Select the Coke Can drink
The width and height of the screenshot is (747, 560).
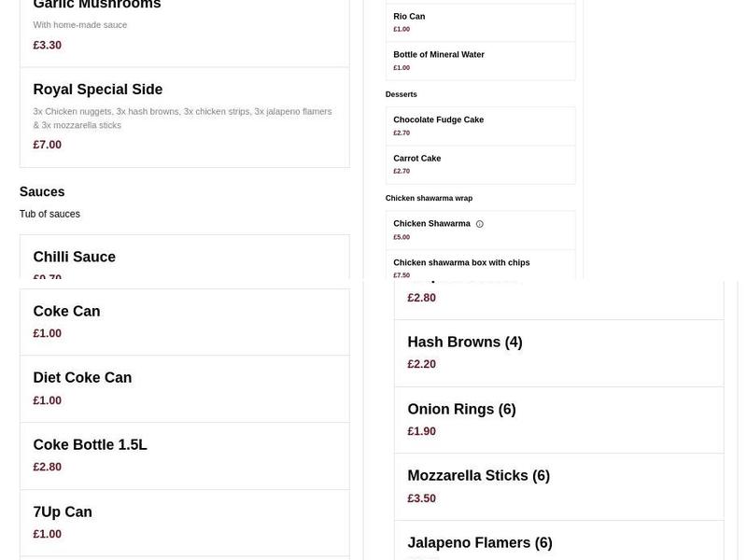point(184,322)
